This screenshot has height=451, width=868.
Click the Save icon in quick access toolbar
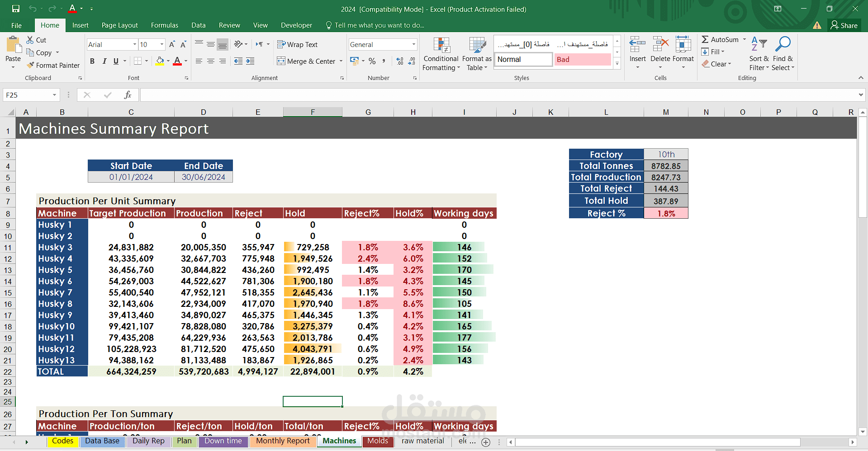coord(16,9)
